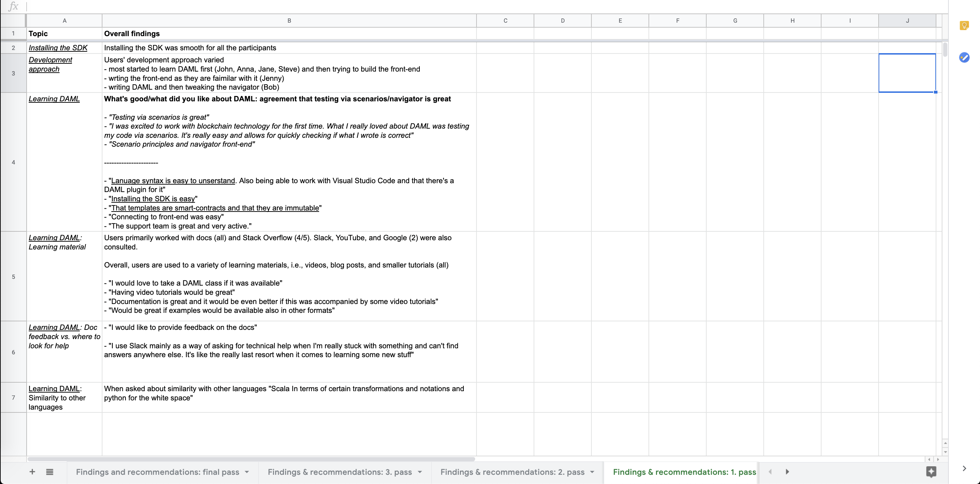Open dropdown for 3. pass sheet tab
This screenshot has width=980, height=484.
[x=420, y=472]
